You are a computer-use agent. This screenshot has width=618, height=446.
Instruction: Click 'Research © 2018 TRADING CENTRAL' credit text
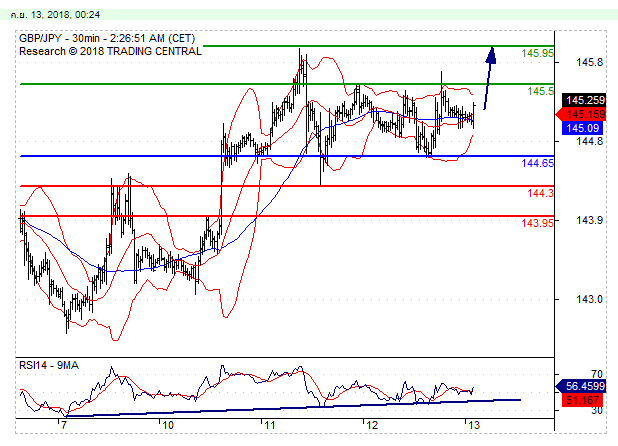click(x=110, y=51)
